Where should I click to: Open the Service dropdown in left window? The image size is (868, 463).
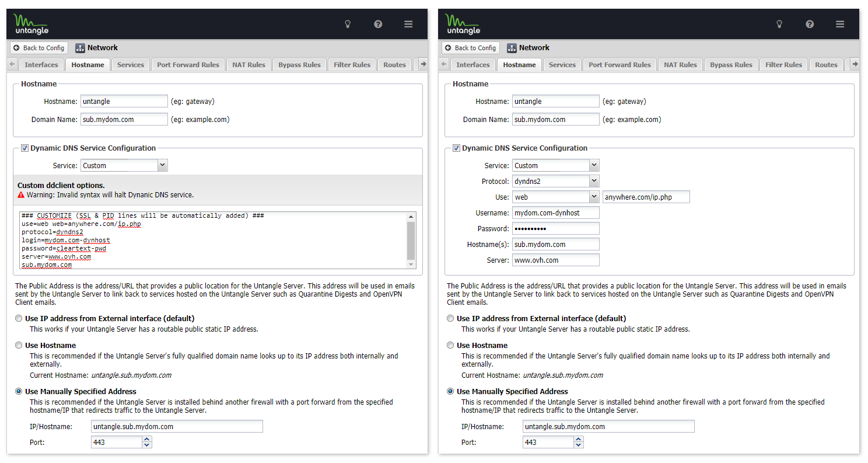pos(163,166)
